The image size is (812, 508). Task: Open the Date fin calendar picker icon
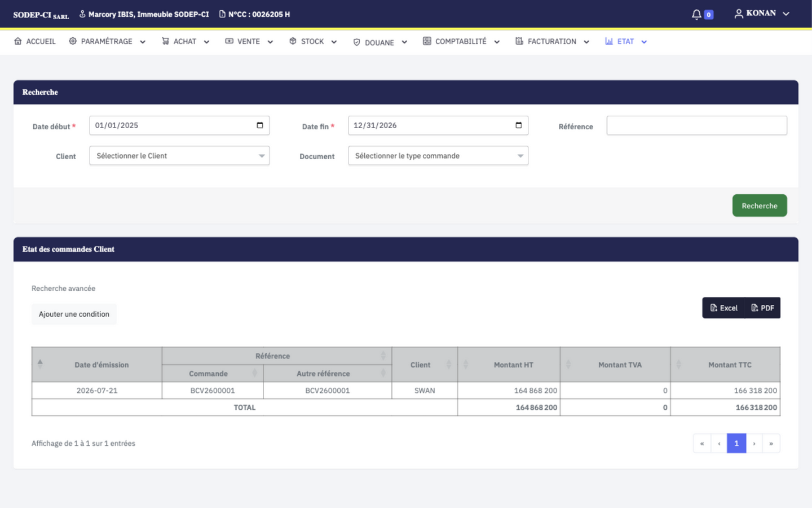519,125
